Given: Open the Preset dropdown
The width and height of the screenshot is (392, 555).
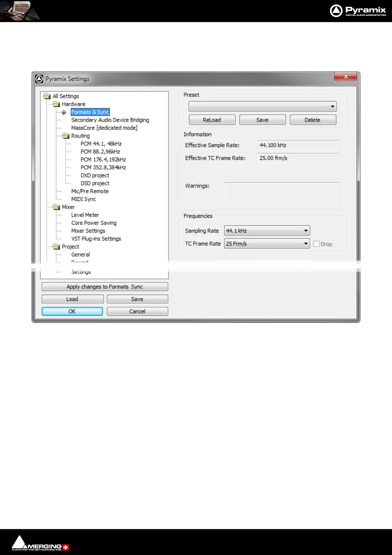Looking at the screenshot, I should point(263,106).
